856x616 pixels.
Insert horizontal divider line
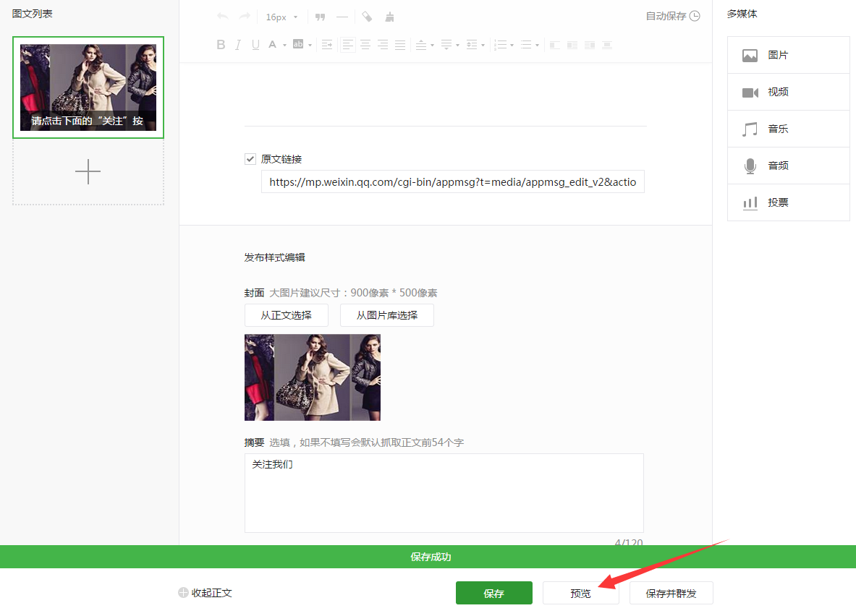click(342, 17)
